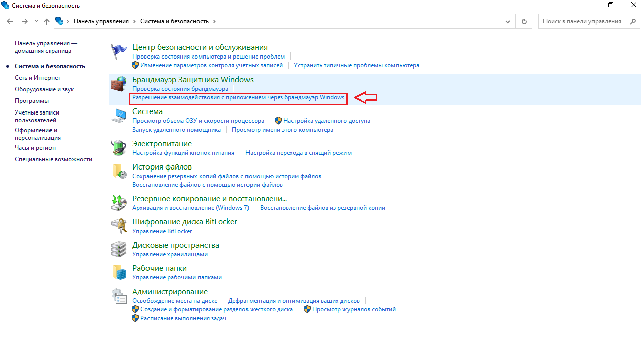Click Настройка функций кнопок питания link
Viewport: 644px width, 338px height.
point(183,153)
